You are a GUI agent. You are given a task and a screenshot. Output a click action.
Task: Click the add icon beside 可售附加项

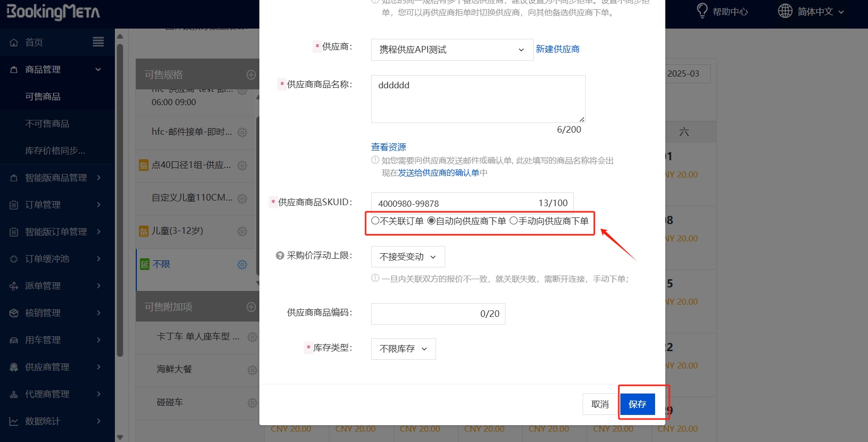pyautogui.click(x=251, y=307)
